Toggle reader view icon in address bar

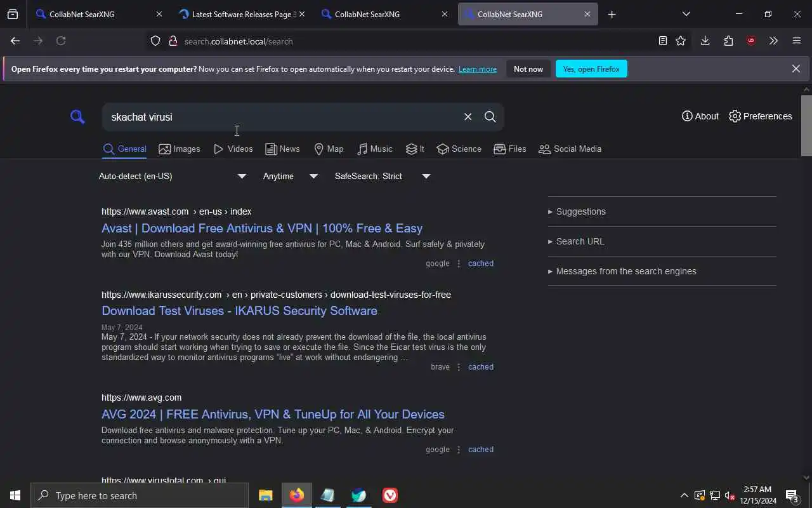pos(662,41)
